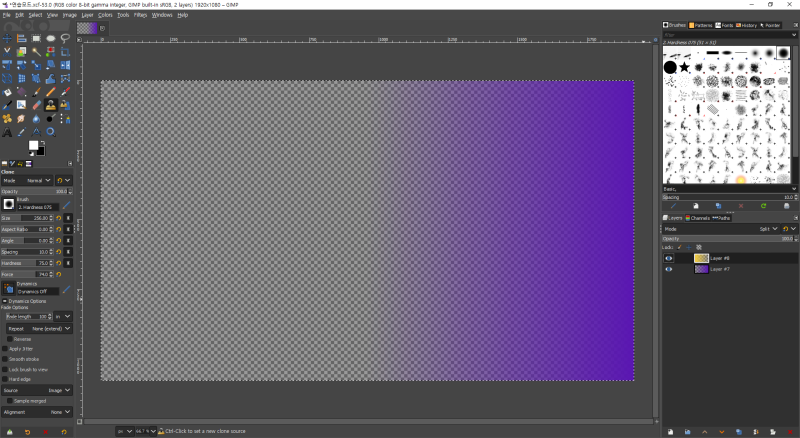This screenshot has height=438, width=800.
Task: Select the Ink tool
Action: [x=7, y=105]
